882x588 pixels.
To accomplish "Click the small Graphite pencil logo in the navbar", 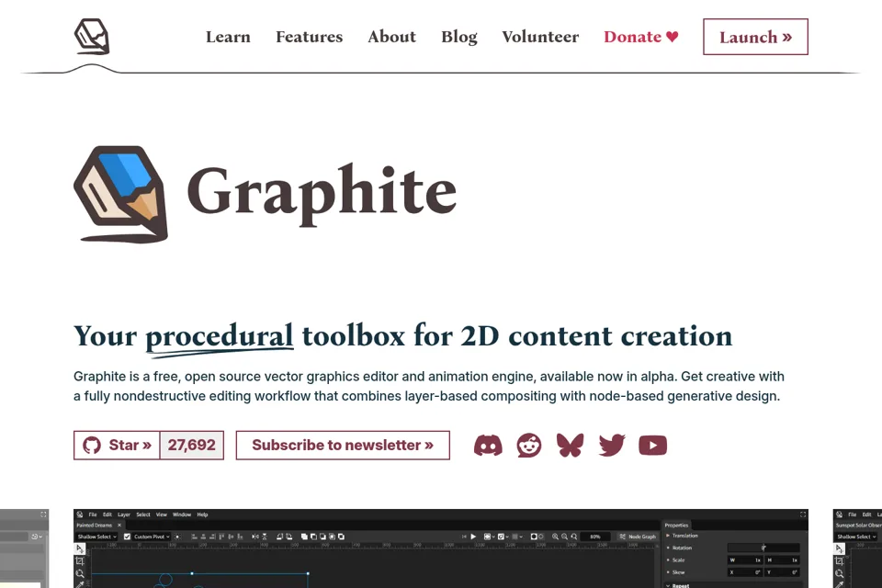I will click(x=92, y=37).
